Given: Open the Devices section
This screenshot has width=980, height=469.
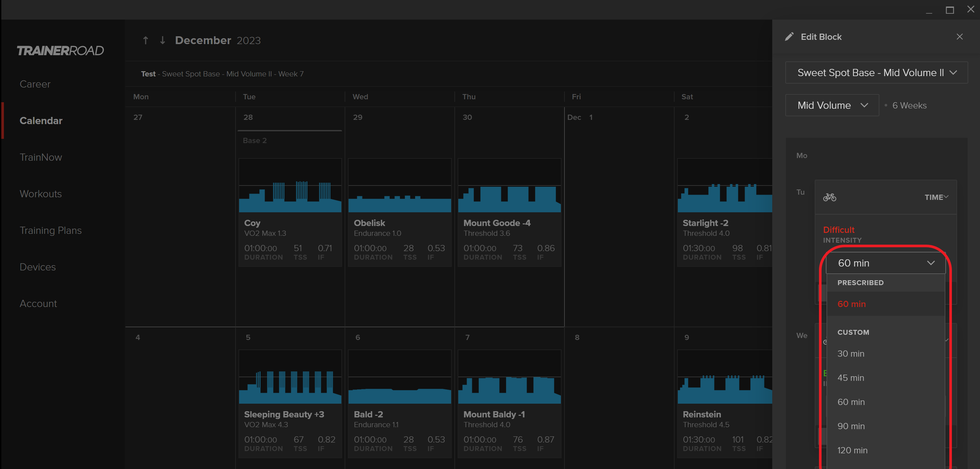Looking at the screenshot, I should (x=38, y=267).
